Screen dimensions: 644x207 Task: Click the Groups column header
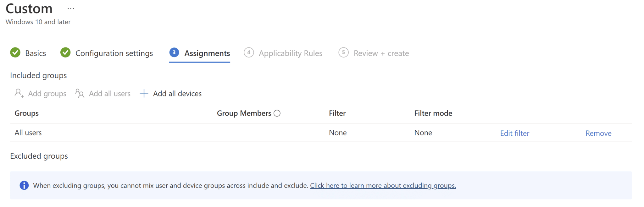pyautogui.click(x=27, y=113)
